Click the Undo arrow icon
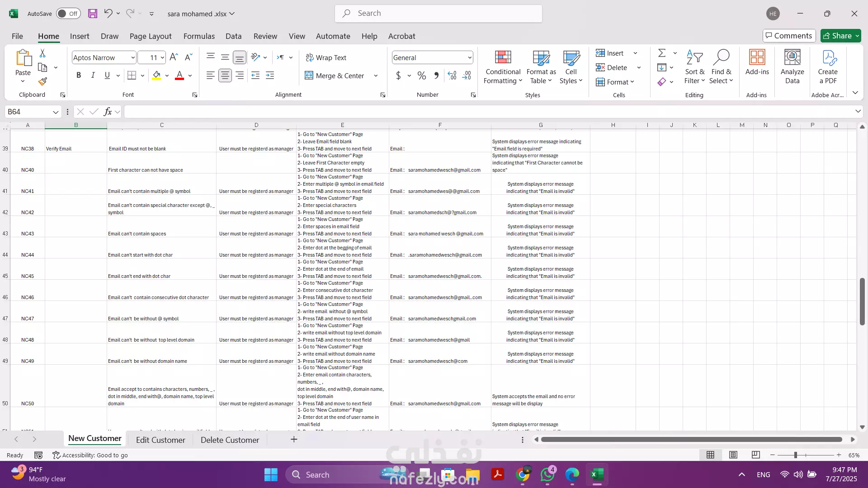This screenshot has width=868, height=488. pos(108,14)
